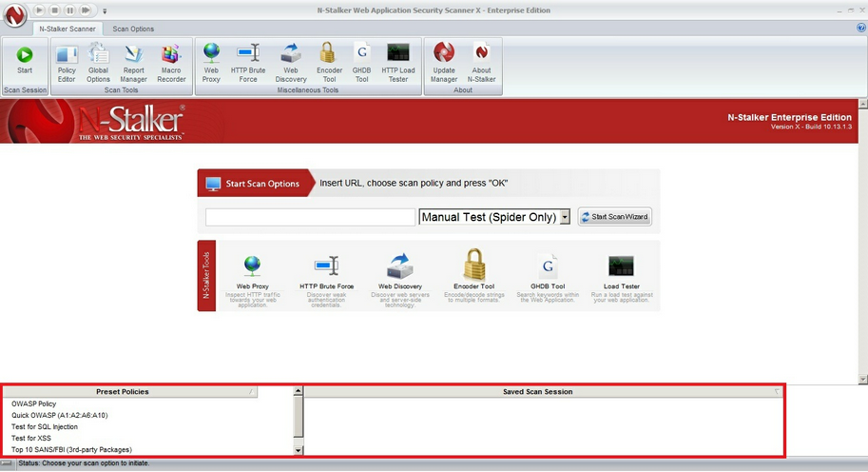The width and height of the screenshot is (868, 472).
Task: Select OWASP Policy preset
Action: click(x=34, y=403)
